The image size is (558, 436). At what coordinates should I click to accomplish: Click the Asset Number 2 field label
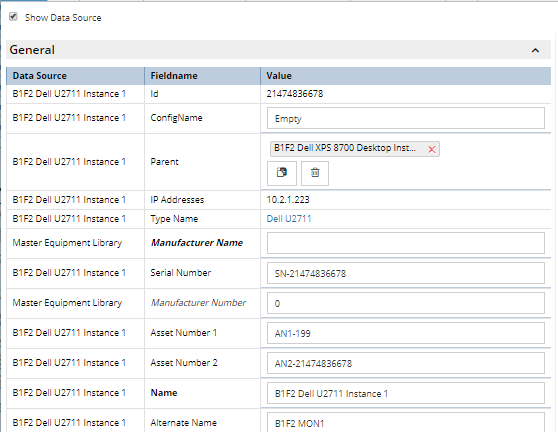(184, 363)
